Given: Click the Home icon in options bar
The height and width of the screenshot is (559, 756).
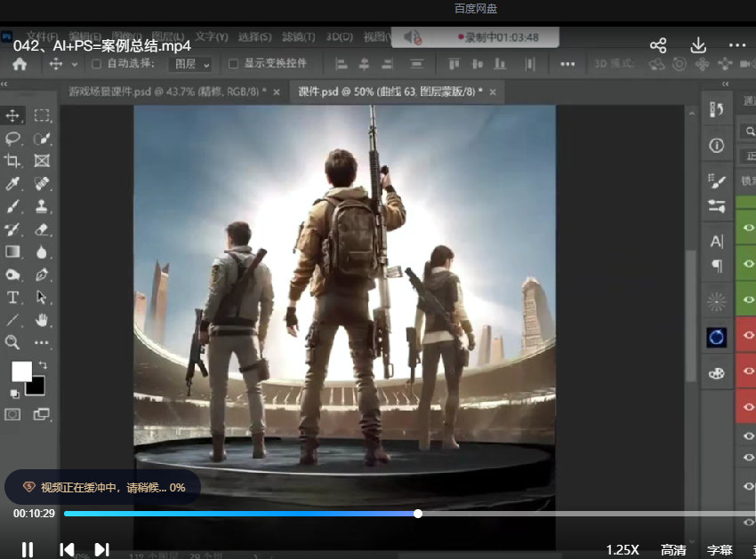Looking at the screenshot, I should pyautogui.click(x=20, y=64).
